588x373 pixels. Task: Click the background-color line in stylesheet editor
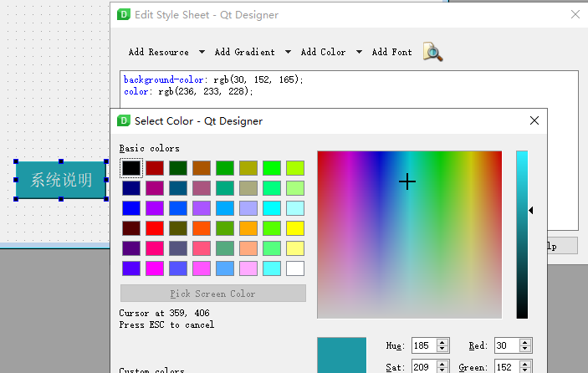213,79
